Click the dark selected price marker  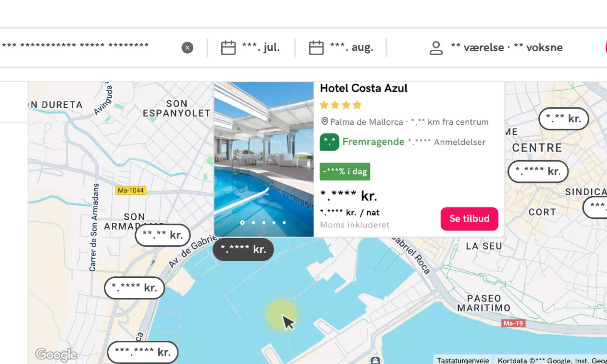click(243, 249)
